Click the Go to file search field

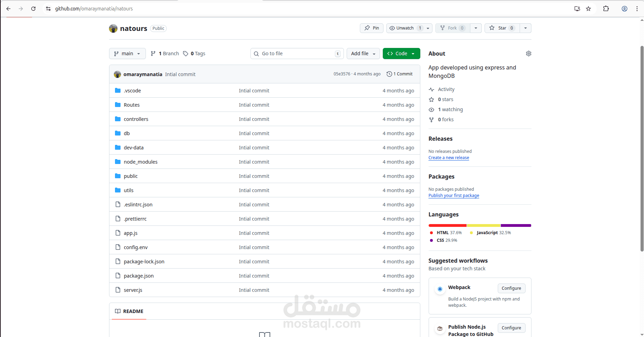[x=297, y=54]
